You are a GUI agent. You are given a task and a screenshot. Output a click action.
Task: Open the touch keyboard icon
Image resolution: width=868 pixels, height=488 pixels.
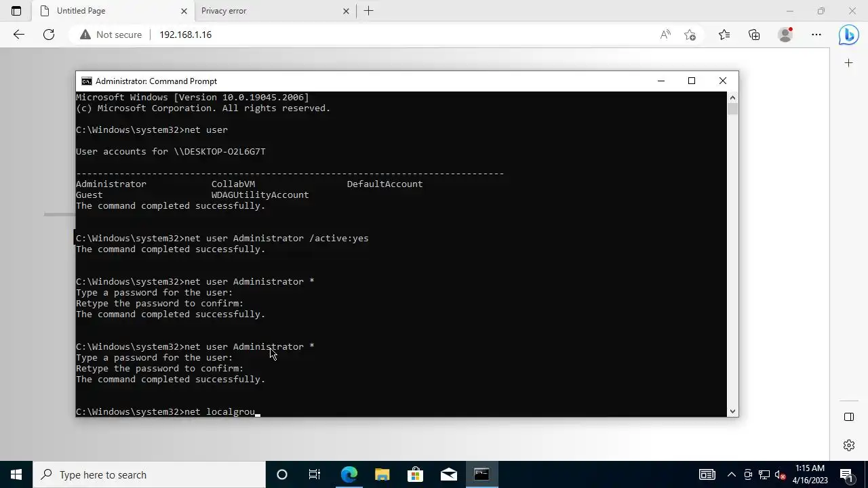pos(707,474)
